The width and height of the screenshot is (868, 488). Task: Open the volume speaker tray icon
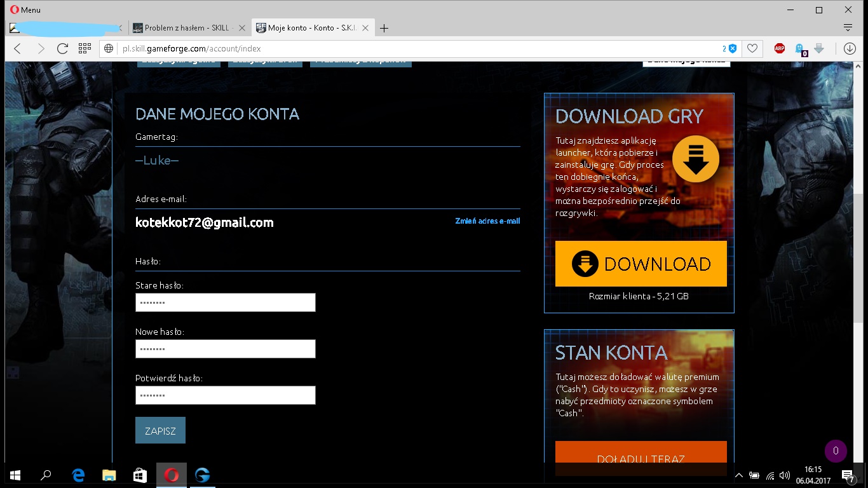(x=785, y=475)
